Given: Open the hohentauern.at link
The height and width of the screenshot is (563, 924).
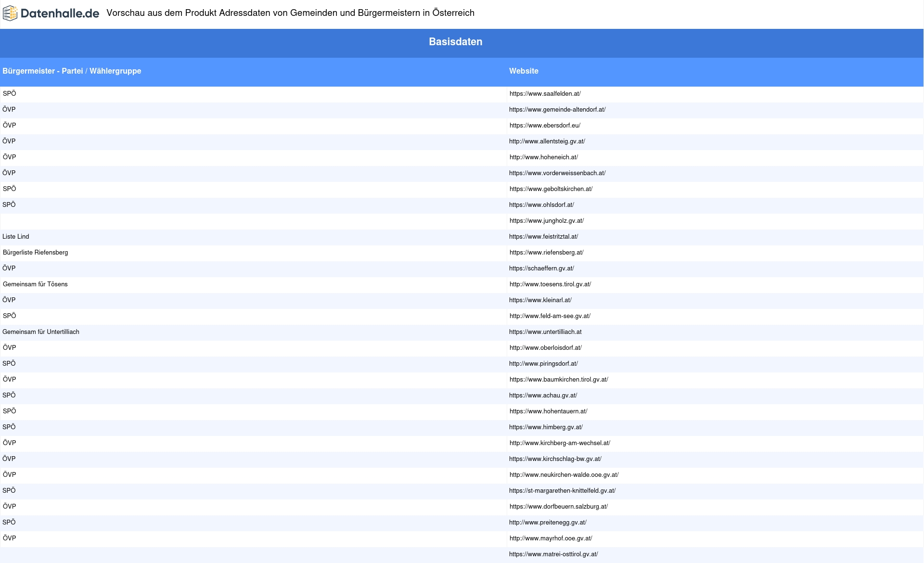Looking at the screenshot, I should point(549,411).
